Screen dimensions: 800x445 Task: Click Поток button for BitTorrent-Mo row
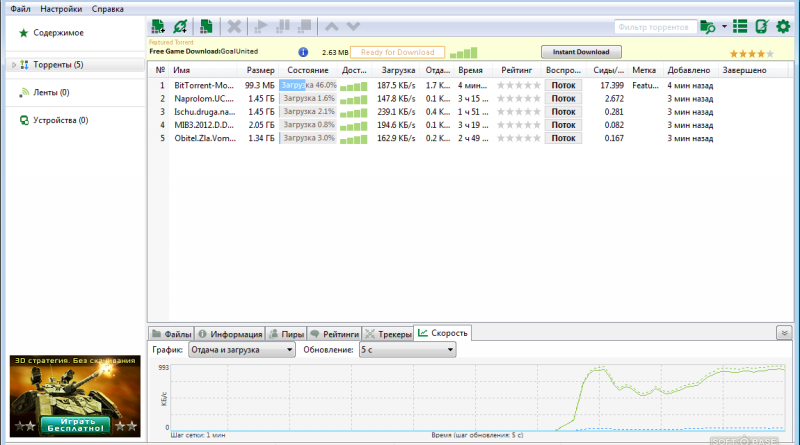coord(563,86)
